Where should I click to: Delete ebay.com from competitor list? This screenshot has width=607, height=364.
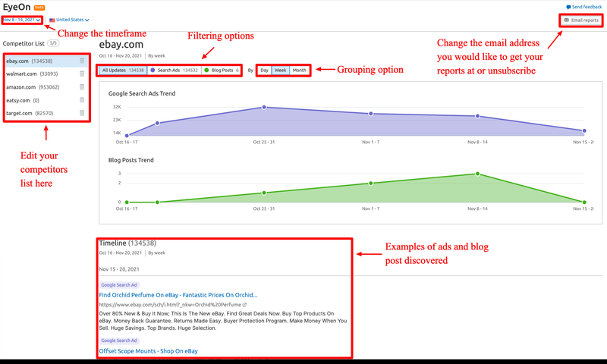[x=82, y=61]
